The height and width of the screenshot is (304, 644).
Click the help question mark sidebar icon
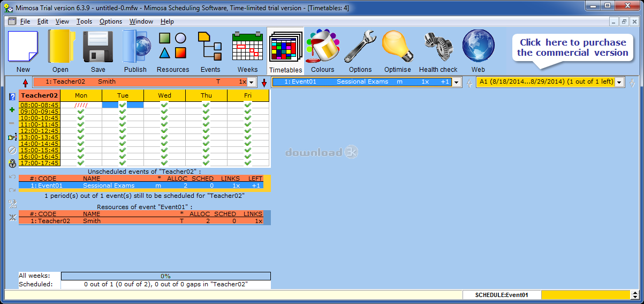point(12,97)
